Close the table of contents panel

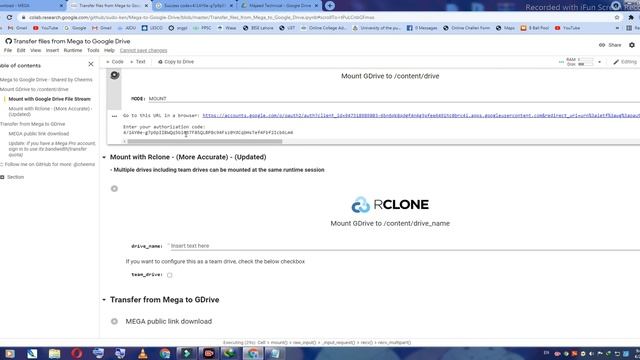pos(91,64)
